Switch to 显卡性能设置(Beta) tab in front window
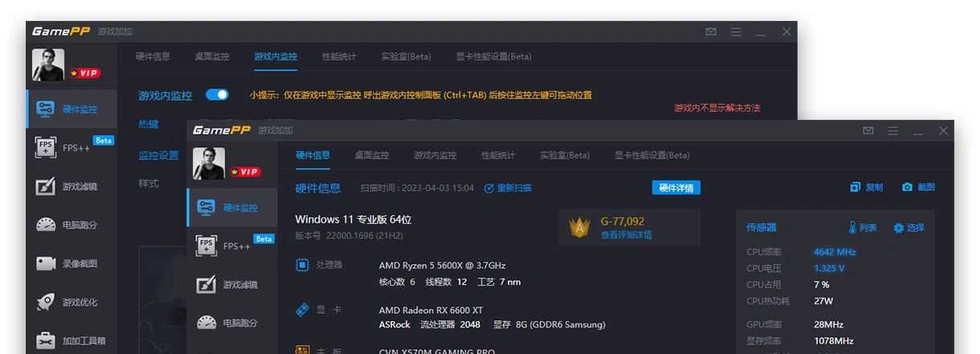Screen dimensions: 980x354 652,155
